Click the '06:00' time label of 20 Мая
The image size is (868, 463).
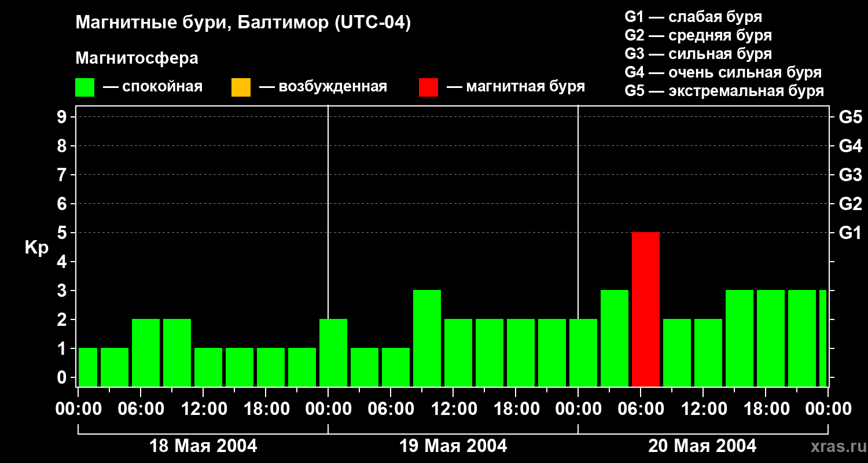click(641, 409)
